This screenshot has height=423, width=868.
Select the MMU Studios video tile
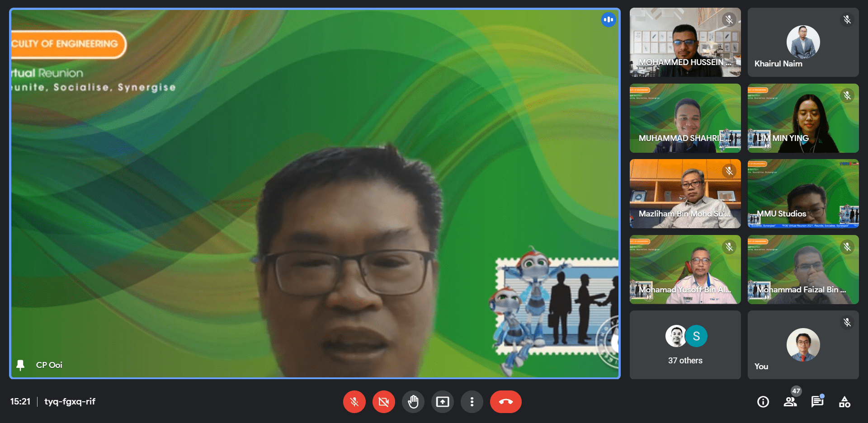tap(803, 193)
